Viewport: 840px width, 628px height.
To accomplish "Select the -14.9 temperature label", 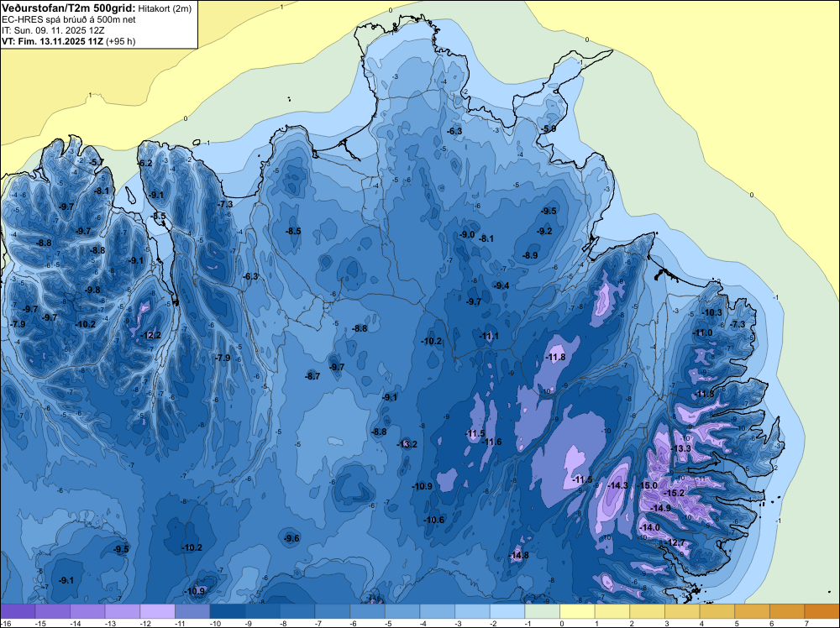I will (x=660, y=508).
